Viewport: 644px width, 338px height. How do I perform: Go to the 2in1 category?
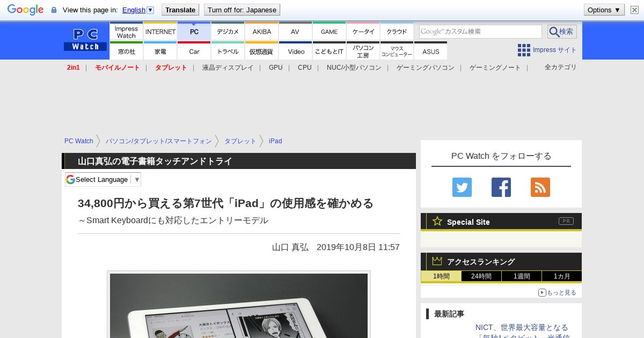point(73,68)
